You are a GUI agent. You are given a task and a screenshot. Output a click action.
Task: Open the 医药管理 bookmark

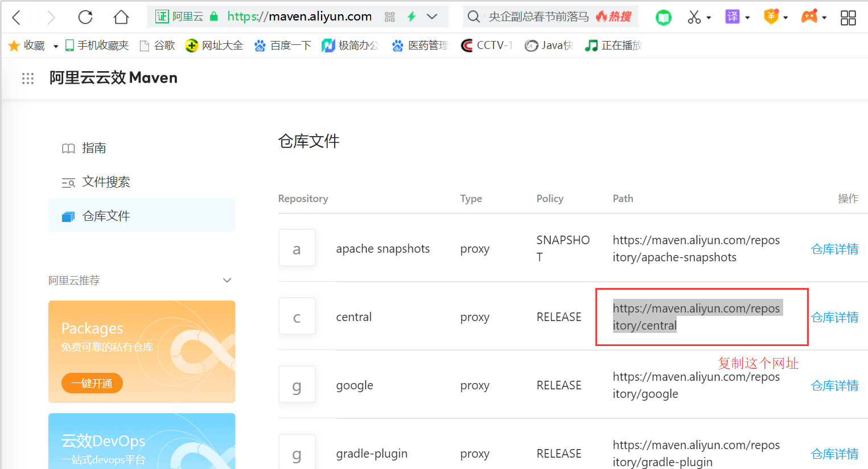pos(420,46)
